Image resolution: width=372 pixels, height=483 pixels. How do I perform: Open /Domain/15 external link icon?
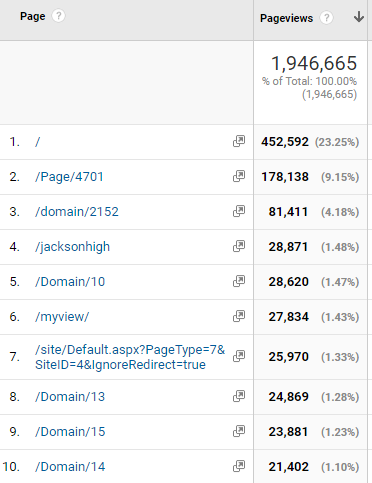coord(239,431)
